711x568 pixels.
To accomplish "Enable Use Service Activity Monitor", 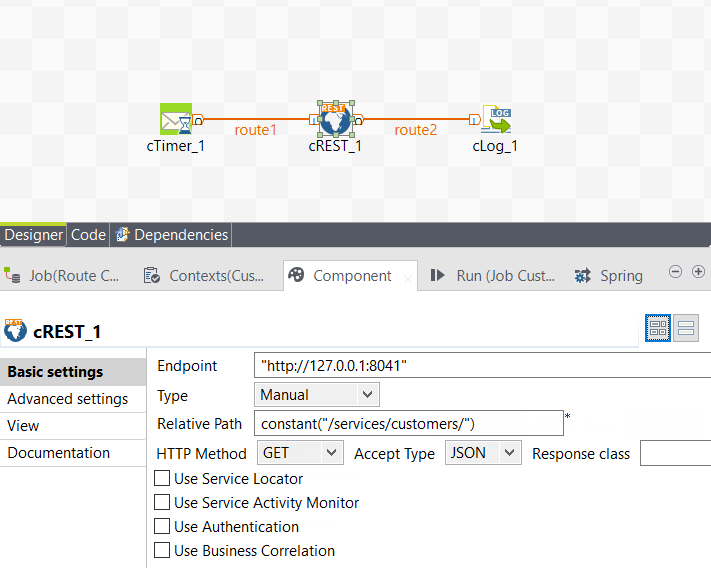I will (x=162, y=503).
